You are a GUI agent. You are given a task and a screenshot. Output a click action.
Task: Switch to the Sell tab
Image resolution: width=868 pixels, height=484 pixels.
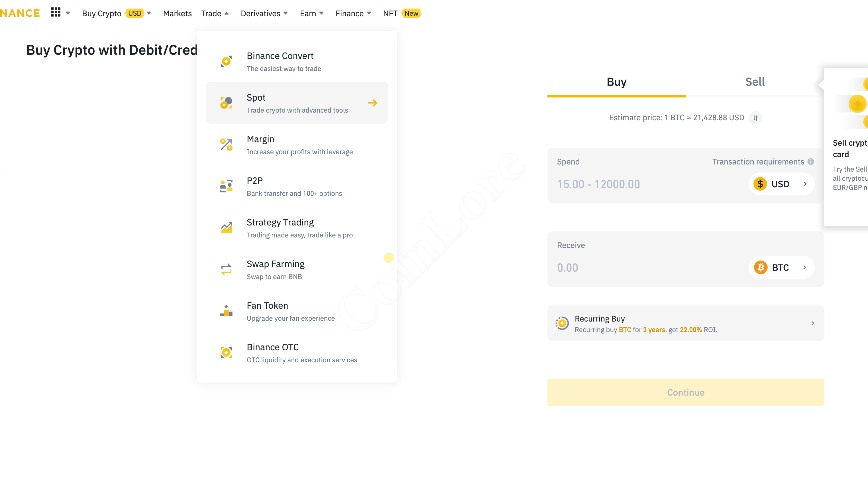[x=755, y=82]
